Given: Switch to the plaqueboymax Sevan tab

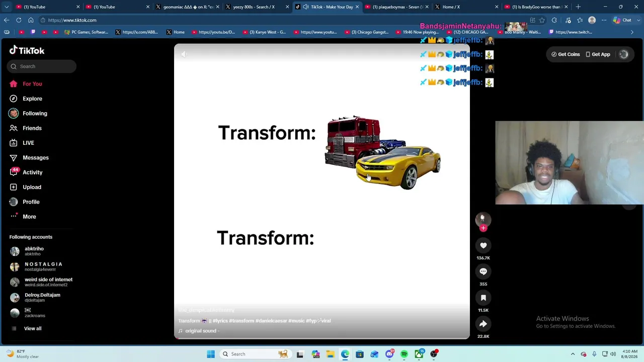Looking at the screenshot, I should pos(396,7).
